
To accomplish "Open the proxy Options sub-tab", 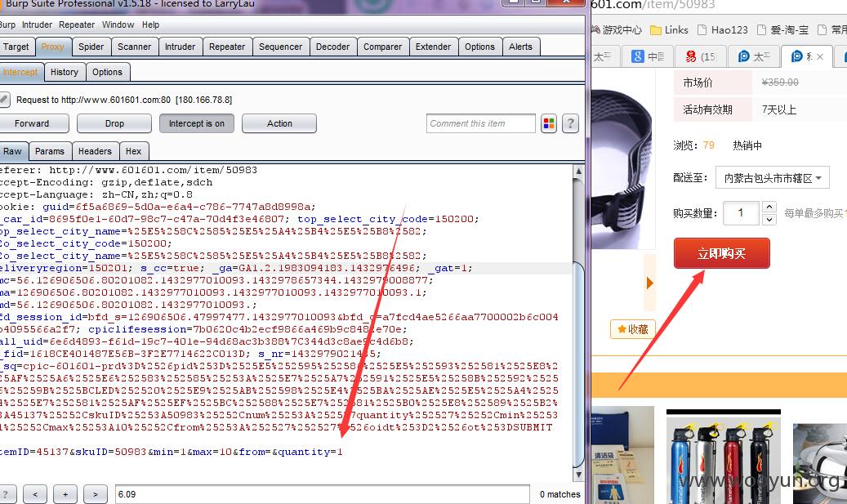I will click(107, 73).
